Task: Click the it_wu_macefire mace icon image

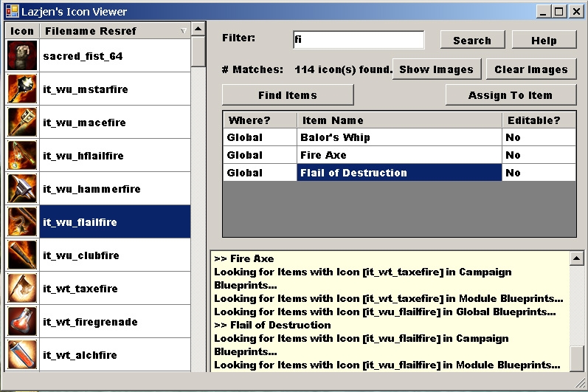Action: pos(22,123)
